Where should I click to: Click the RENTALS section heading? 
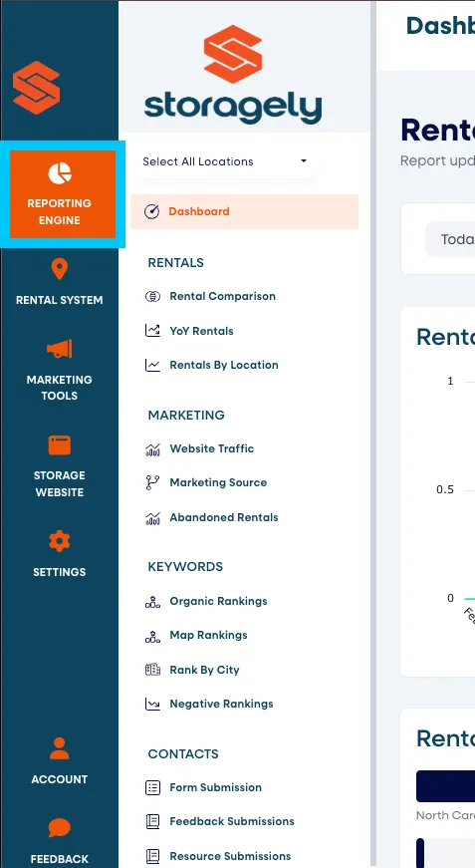coord(176,263)
